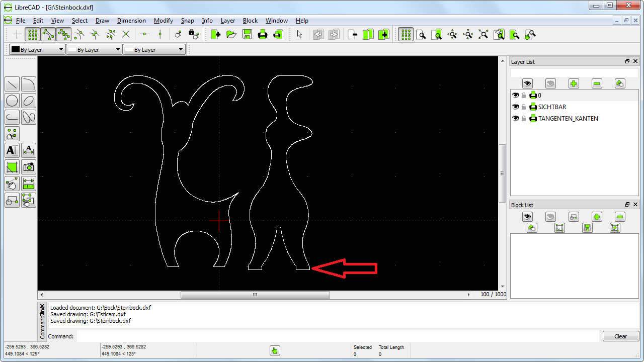Viewport: 644px width, 362px height.
Task: Toggle snap on endpoints
Action: click(48, 34)
